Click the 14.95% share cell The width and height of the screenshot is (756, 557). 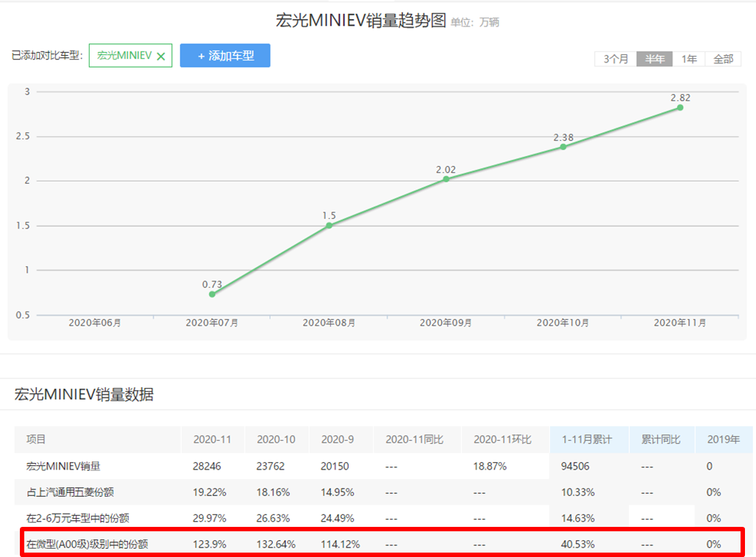pos(338,492)
